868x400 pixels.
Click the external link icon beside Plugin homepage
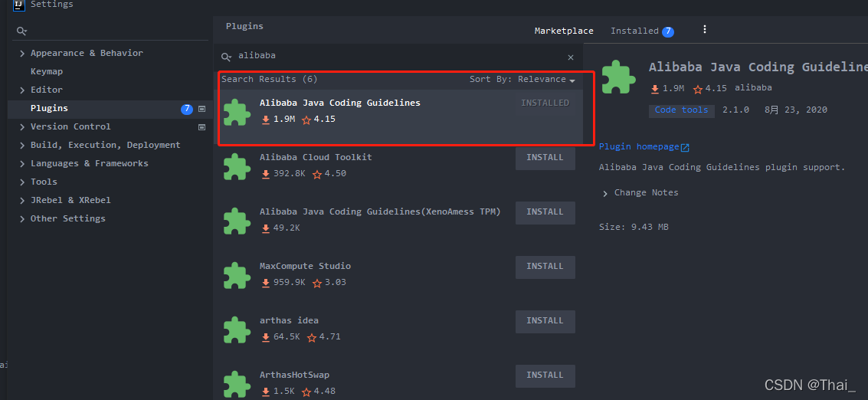685,147
